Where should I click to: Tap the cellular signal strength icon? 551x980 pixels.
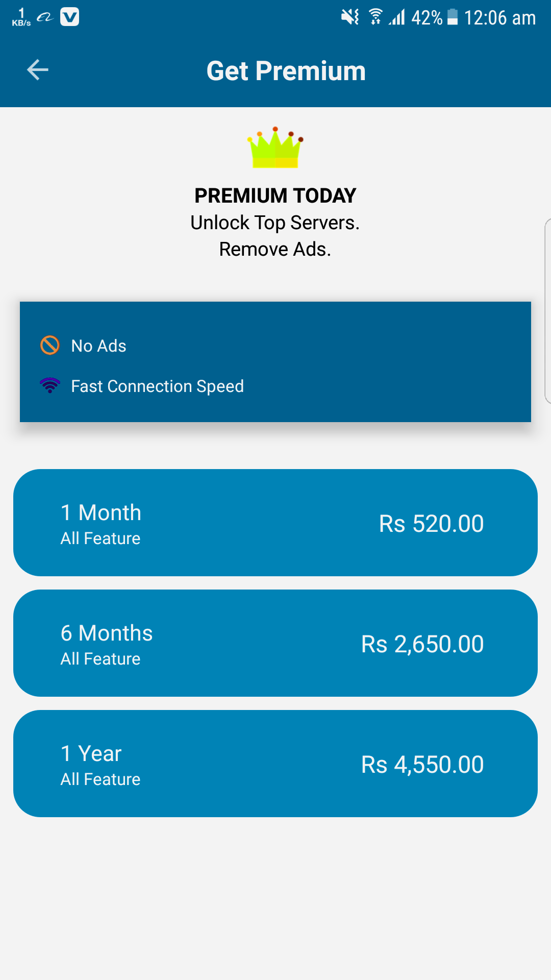click(397, 17)
